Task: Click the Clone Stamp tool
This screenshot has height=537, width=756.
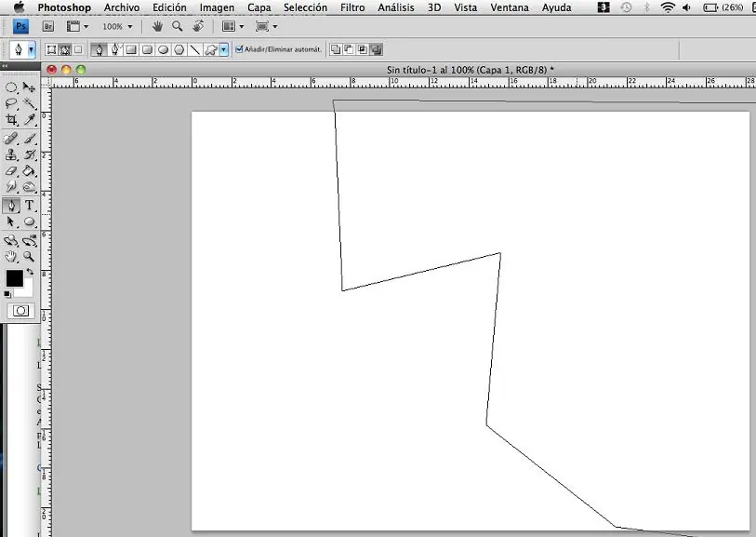Action: point(11,154)
